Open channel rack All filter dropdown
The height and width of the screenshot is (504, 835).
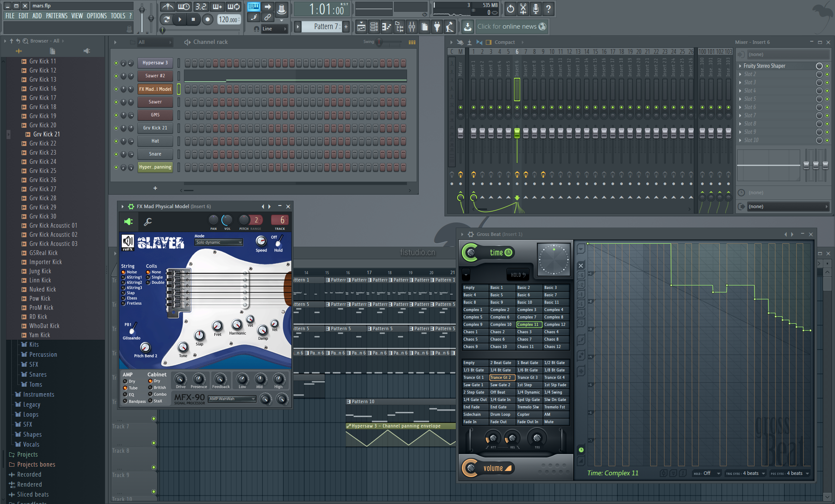coord(155,42)
